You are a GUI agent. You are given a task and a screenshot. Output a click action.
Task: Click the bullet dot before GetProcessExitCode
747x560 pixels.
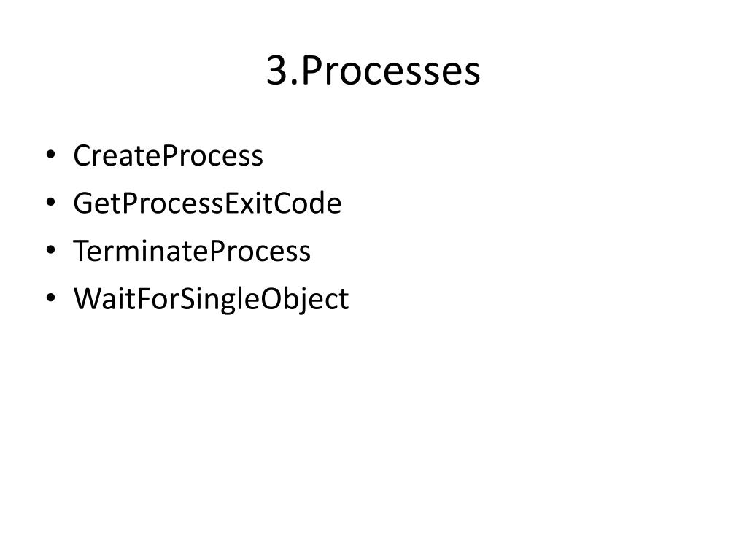pyautogui.click(x=50, y=203)
